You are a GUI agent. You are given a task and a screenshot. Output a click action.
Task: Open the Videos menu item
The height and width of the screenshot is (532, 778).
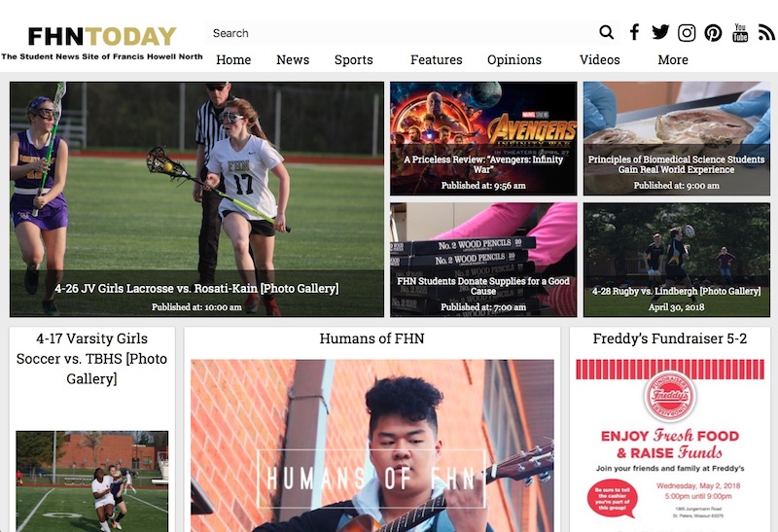coord(599,59)
